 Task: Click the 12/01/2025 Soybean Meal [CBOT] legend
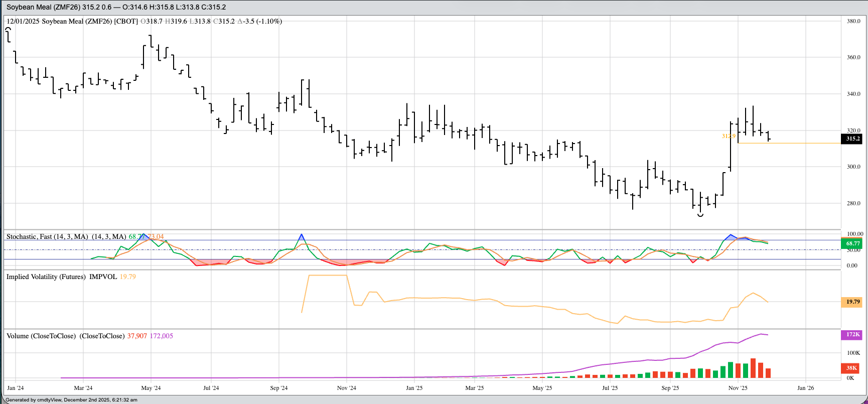(x=72, y=21)
